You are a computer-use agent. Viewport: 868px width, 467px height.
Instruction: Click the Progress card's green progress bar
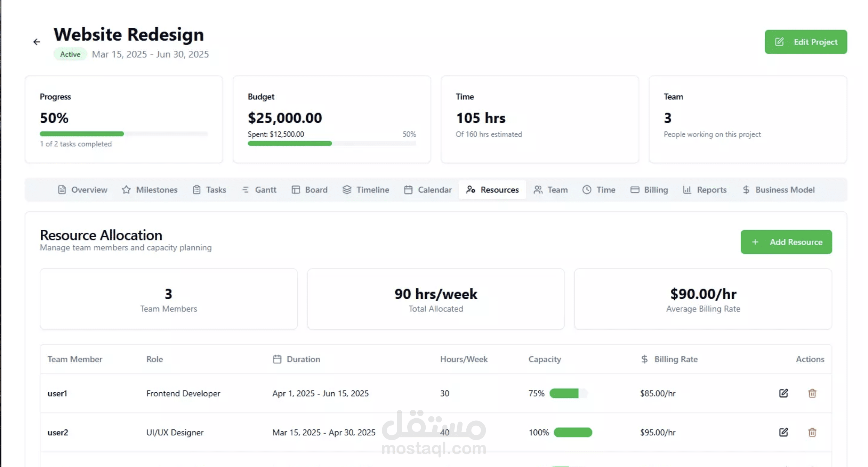[x=82, y=134]
